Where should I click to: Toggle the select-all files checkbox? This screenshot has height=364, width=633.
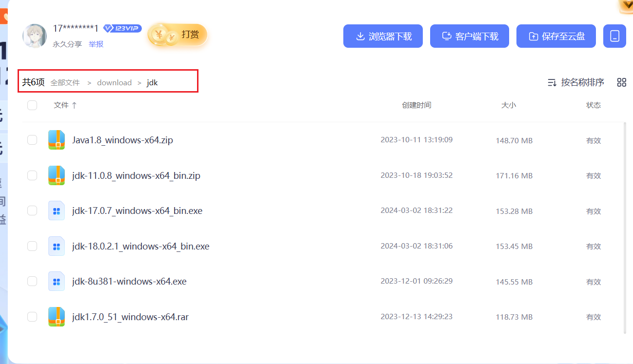click(32, 105)
